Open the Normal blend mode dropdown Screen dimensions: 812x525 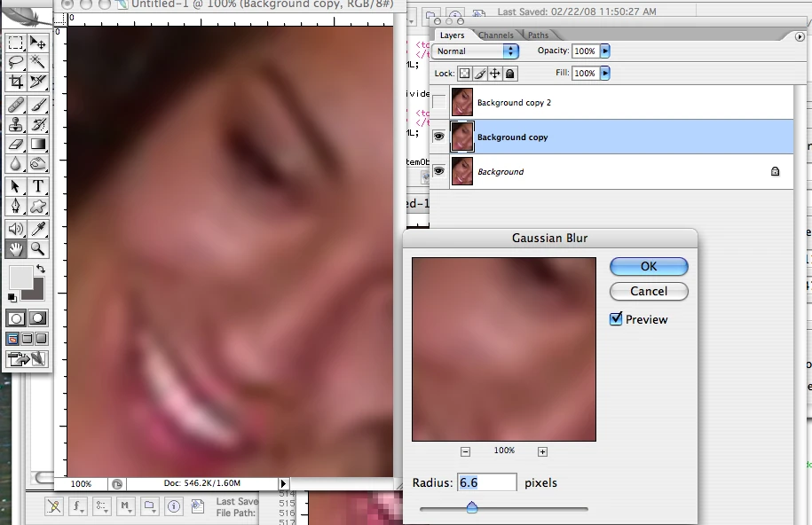[476, 51]
